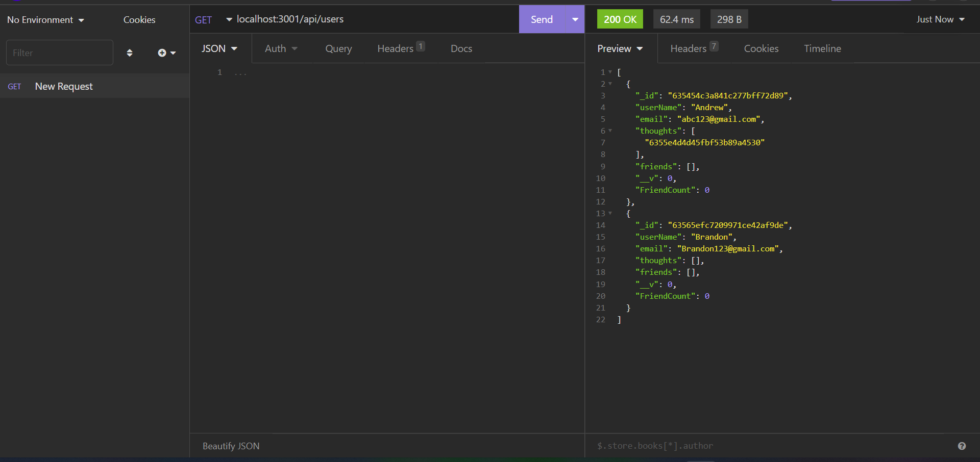The image size is (980, 462).
Task: Click the help icon beside the JSONPath filter
Action: tap(962, 446)
